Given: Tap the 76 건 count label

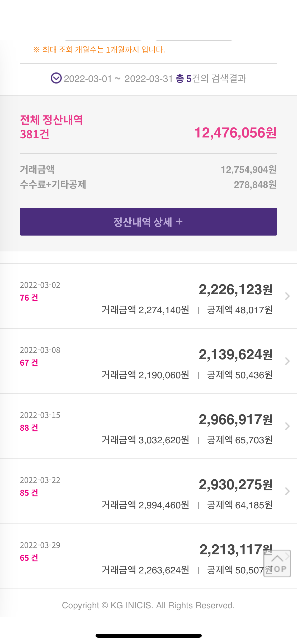Looking at the screenshot, I should (x=29, y=298).
